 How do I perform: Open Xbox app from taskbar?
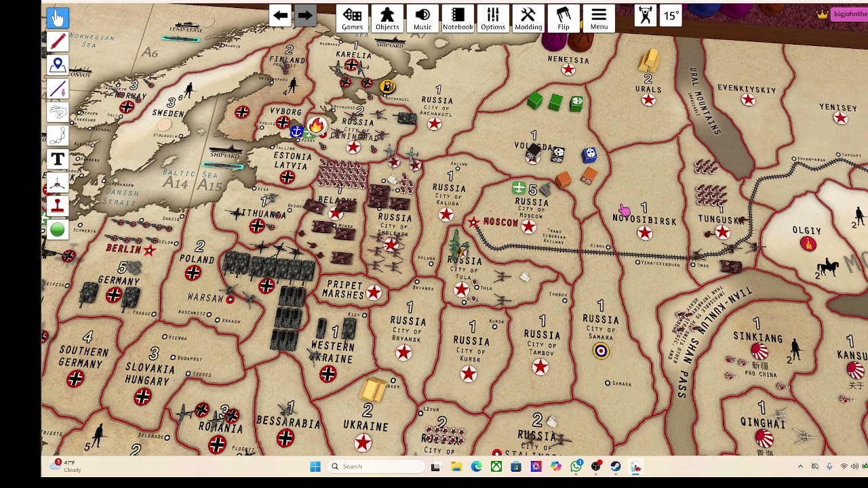pyautogui.click(x=496, y=466)
